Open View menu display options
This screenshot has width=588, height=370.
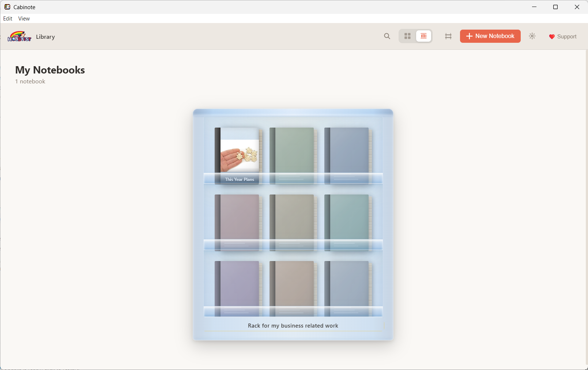(23, 18)
